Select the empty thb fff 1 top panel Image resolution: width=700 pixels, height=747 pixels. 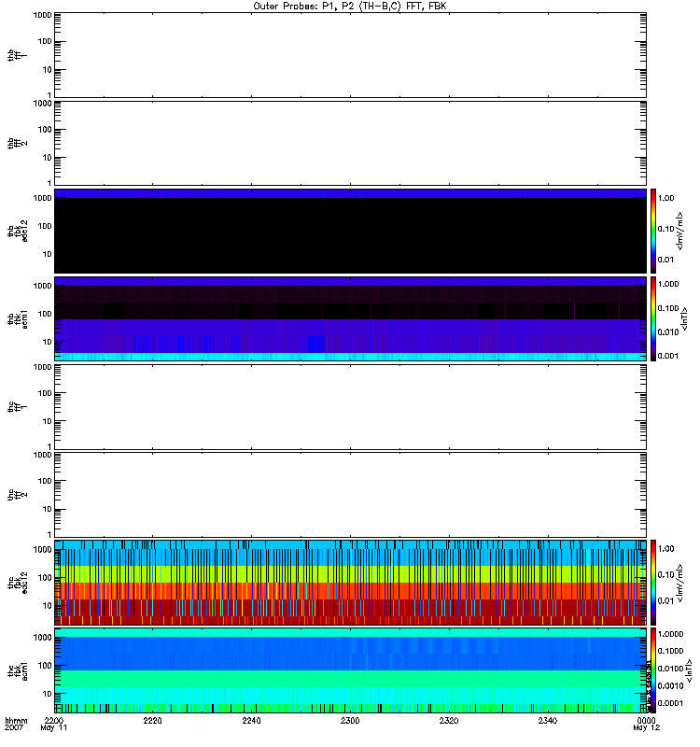pos(350,55)
